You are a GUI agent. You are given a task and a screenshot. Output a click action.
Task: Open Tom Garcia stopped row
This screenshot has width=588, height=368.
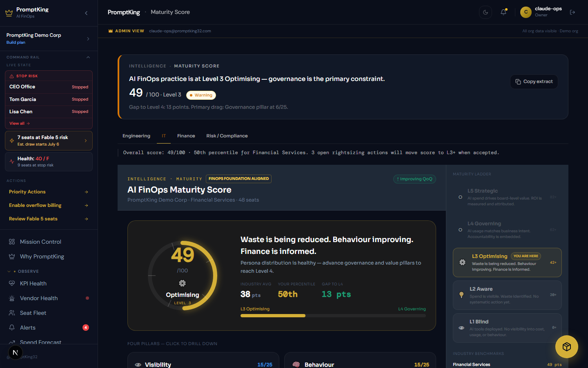[49, 99]
